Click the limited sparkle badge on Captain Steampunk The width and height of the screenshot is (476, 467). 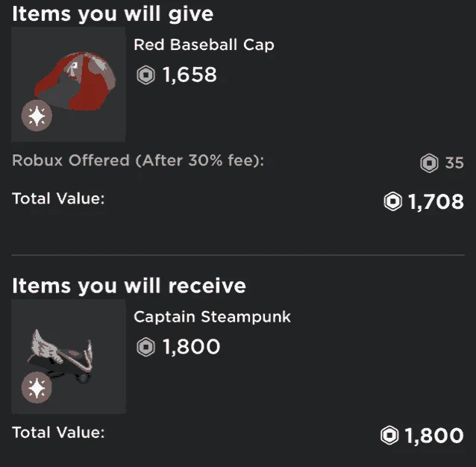point(37,387)
